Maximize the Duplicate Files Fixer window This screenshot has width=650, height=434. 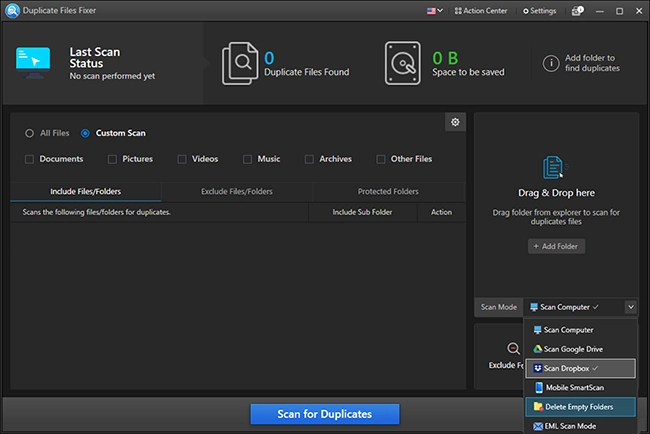click(619, 11)
